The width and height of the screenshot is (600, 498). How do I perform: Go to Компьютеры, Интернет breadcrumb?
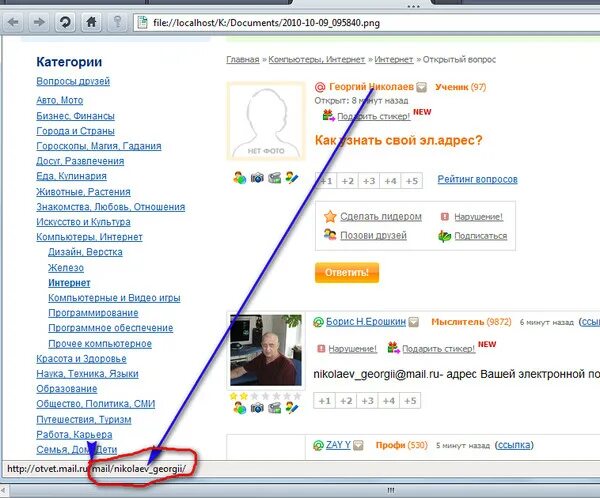point(316,59)
